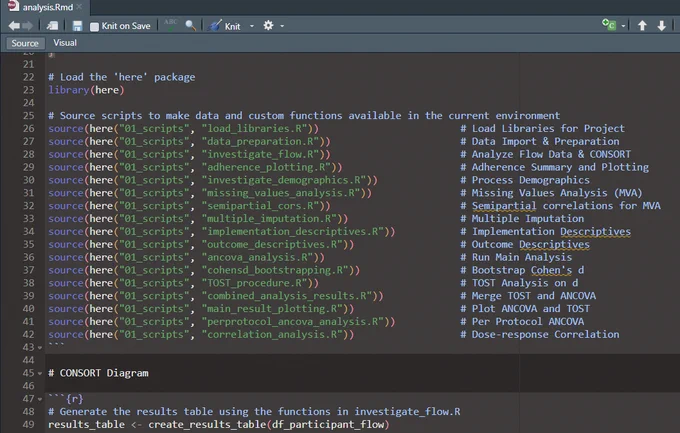Click comment "# Load the 'here' package"
680x433 pixels.
click(122, 77)
